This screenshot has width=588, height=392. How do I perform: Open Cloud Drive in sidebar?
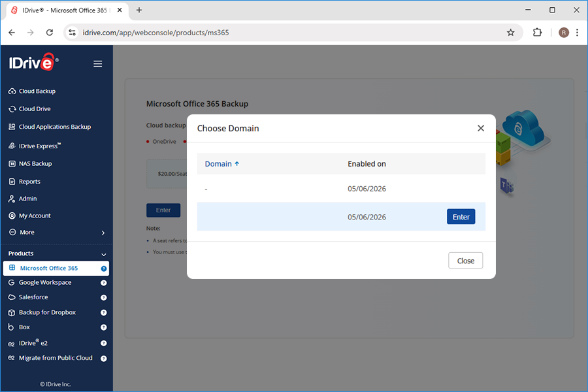click(x=35, y=109)
